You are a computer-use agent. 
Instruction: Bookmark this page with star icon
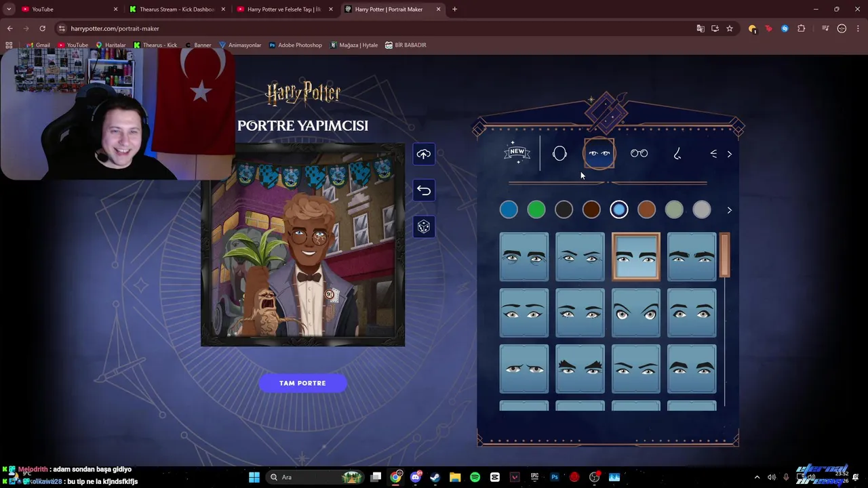[x=730, y=28]
